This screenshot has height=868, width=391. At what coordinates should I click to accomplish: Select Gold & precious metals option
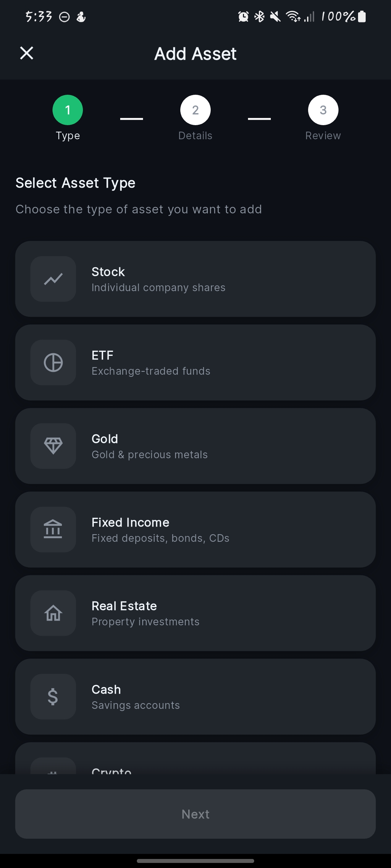(195, 446)
